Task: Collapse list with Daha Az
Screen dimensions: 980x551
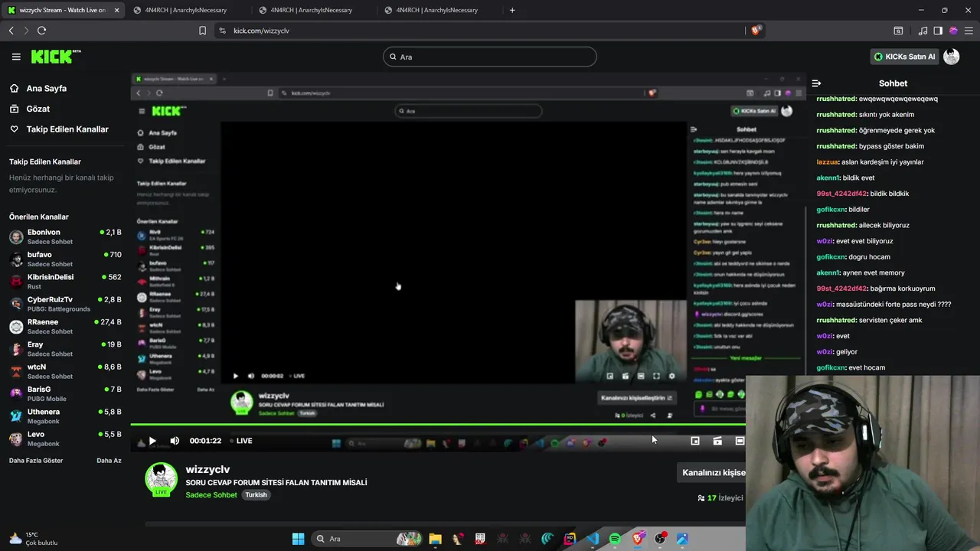Action: pos(109,461)
